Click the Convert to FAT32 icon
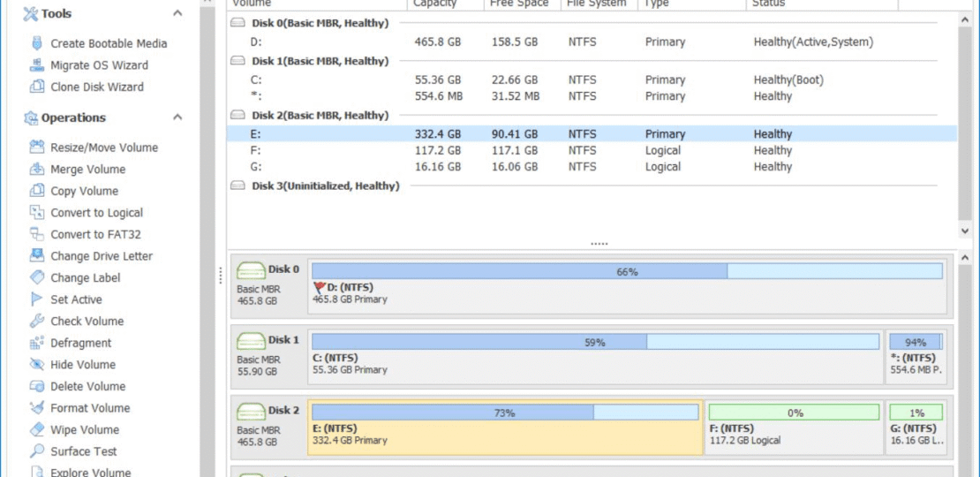This screenshot has width=980, height=477. pyautogui.click(x=37, y=234)
